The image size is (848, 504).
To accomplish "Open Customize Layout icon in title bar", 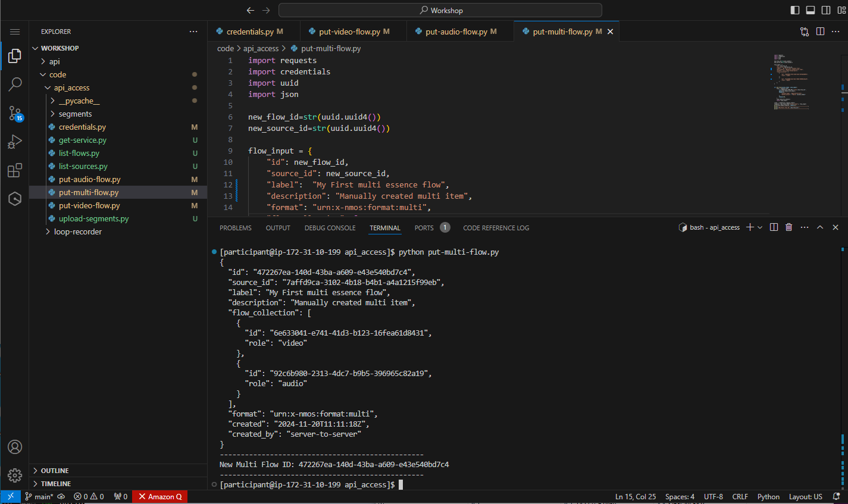I will [x=841, y=10].
